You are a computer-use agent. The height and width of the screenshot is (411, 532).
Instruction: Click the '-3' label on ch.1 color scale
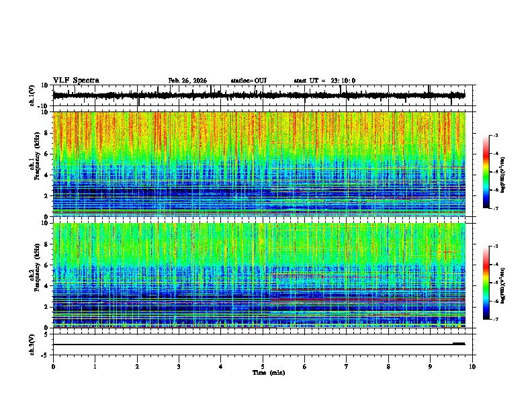click(495, 135)
